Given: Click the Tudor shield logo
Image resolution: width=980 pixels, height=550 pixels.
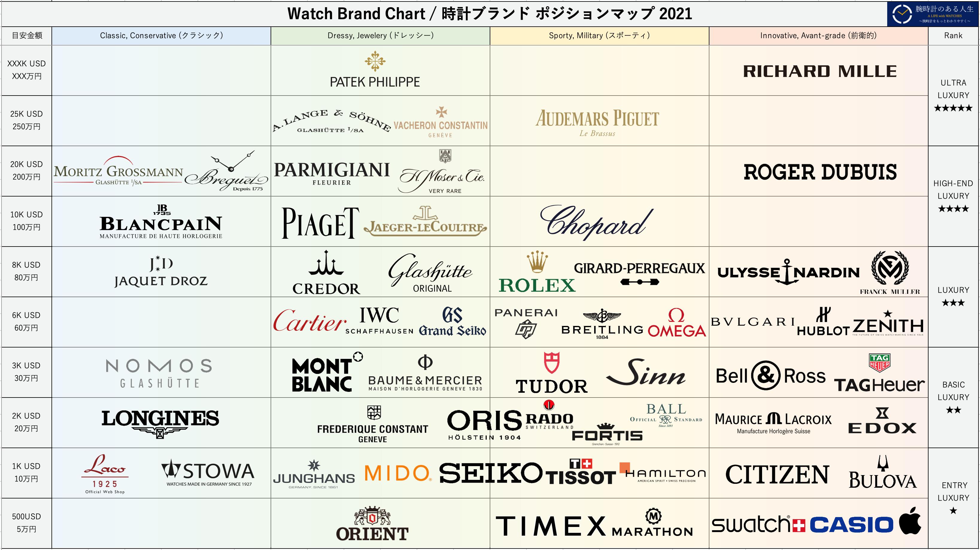Looking at the screenshot, I should pos(551,362).
